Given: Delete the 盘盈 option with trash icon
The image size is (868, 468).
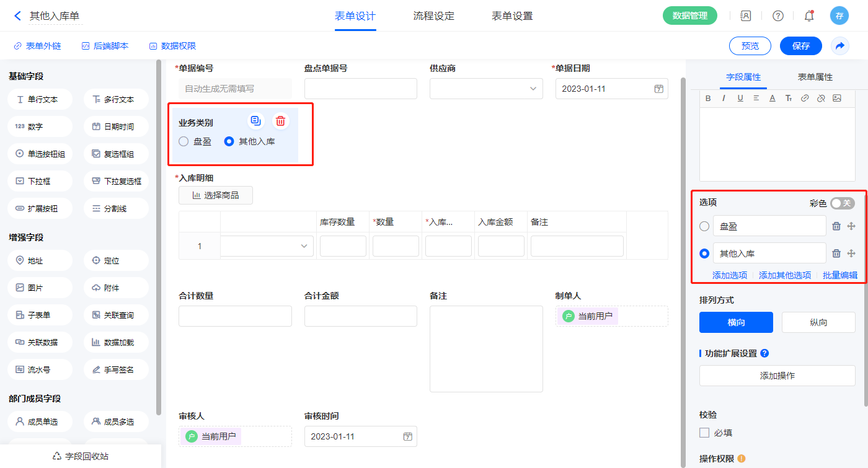Looking at the screenshot, I should click(x=836, y=226).
